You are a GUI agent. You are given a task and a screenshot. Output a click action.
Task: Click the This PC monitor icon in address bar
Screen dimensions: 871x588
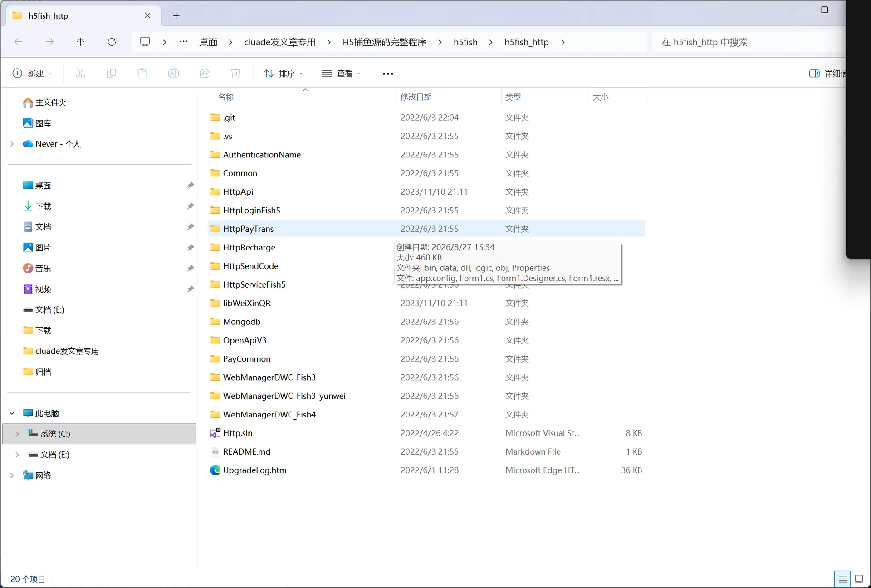click(x=145, y=42)
